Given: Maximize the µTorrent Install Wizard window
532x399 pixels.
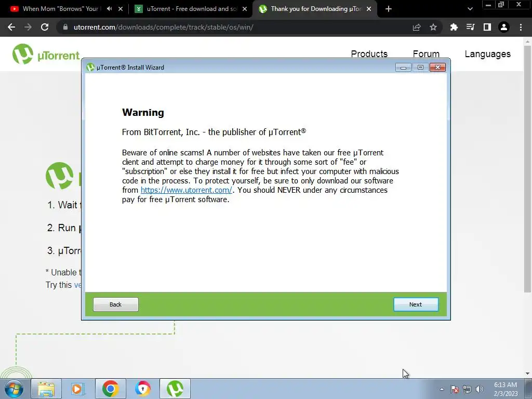Looking at the screenshot, I should [420, 67].
